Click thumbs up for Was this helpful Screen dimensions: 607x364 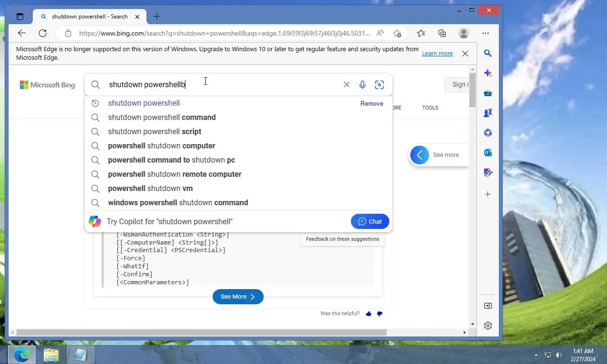368,314
